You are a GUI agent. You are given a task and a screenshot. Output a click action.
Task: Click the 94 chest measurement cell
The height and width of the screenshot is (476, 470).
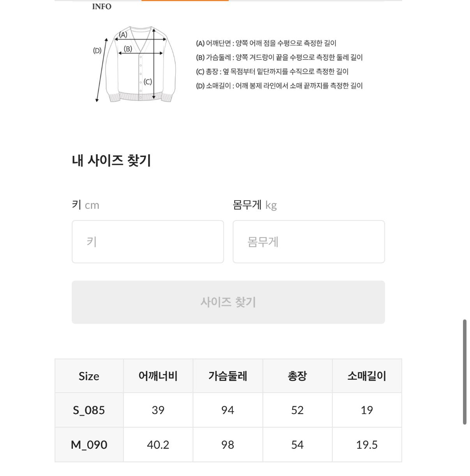228,410
